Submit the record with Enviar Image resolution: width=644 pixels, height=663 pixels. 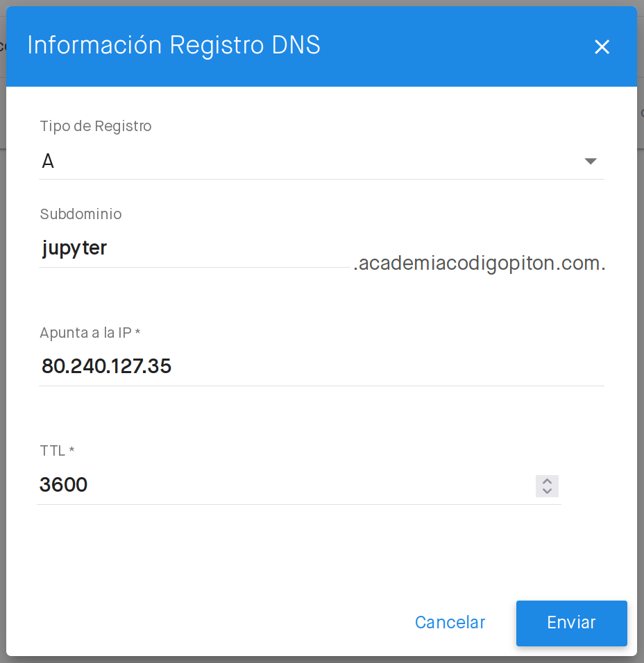(572, 623)
